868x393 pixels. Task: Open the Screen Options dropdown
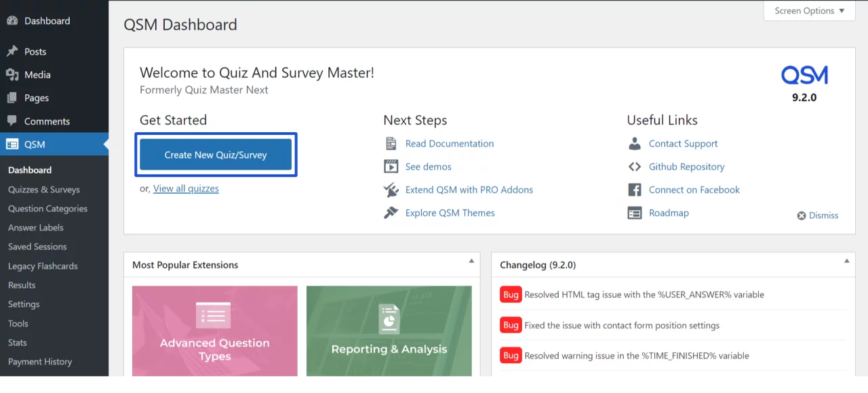809,11
